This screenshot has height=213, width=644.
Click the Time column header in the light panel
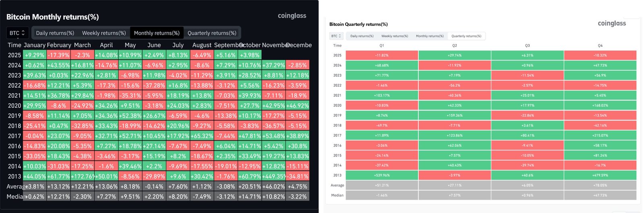tap(337, 46)
